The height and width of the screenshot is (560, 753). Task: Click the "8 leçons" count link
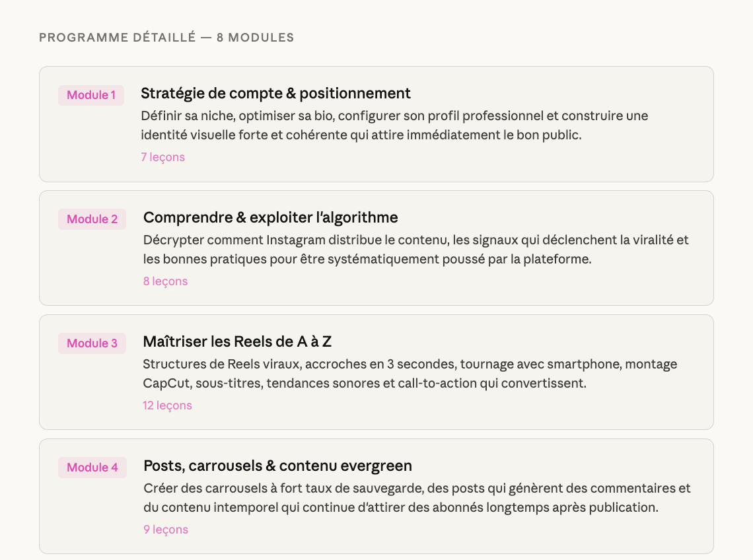[165, 281]
